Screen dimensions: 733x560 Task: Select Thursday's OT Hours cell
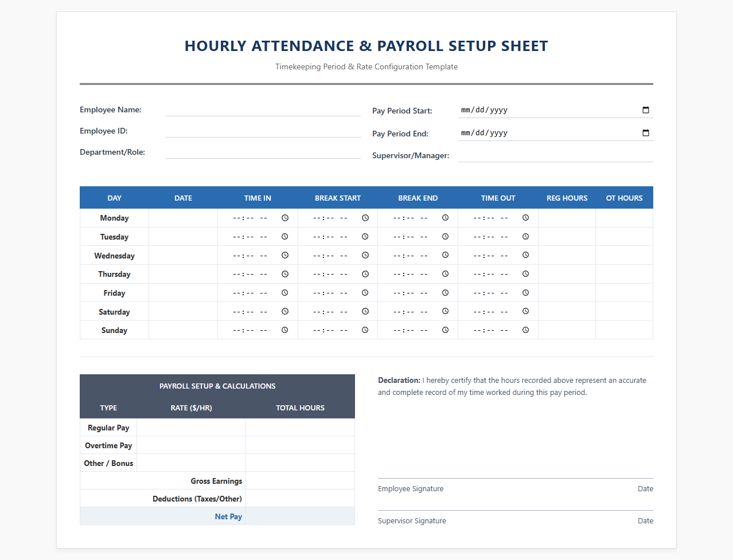[625, 274]
